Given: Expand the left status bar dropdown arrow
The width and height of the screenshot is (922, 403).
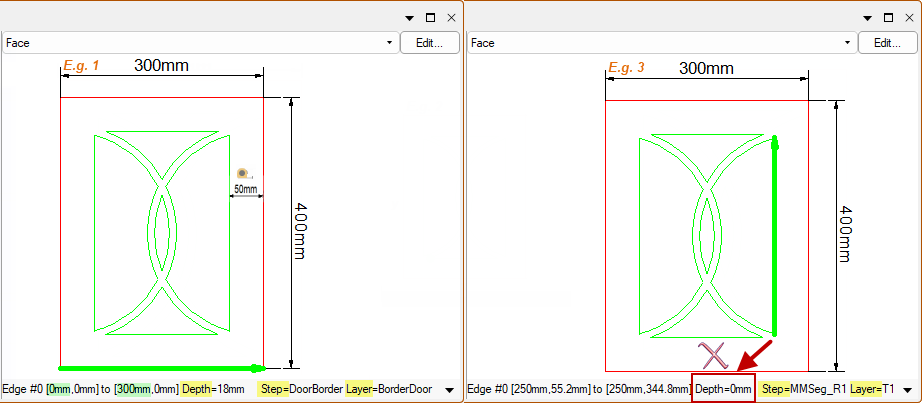Looking at the screenshot, I should [x=448, y=389].
